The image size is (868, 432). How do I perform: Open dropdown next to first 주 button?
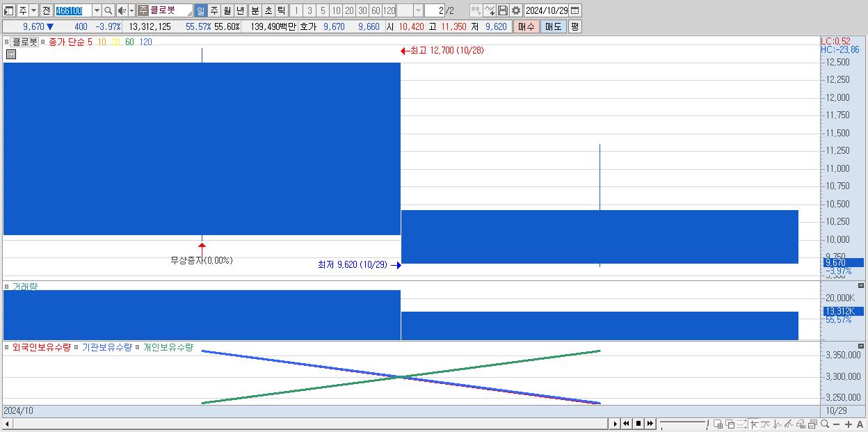click(33, 10)
